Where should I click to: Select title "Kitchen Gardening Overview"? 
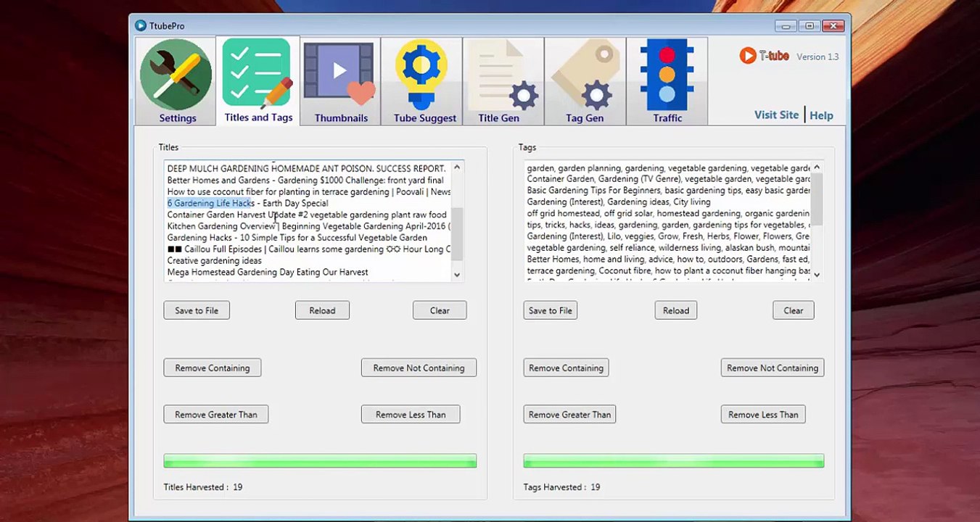309,226
